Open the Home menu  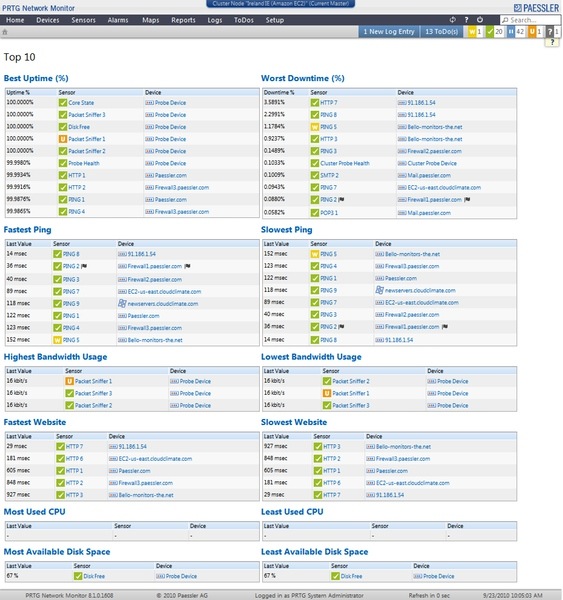click(15, 20)
